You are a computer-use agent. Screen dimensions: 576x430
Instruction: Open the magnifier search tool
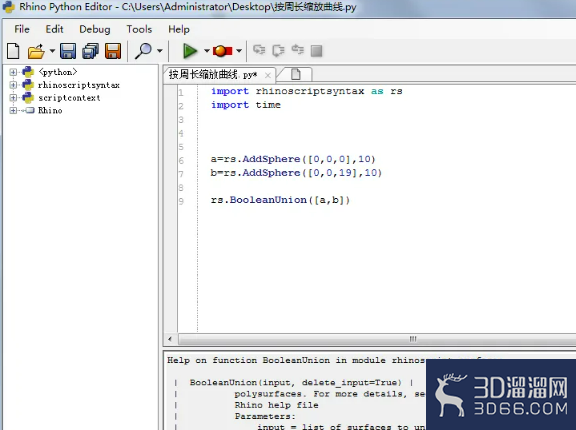[143, 51]
